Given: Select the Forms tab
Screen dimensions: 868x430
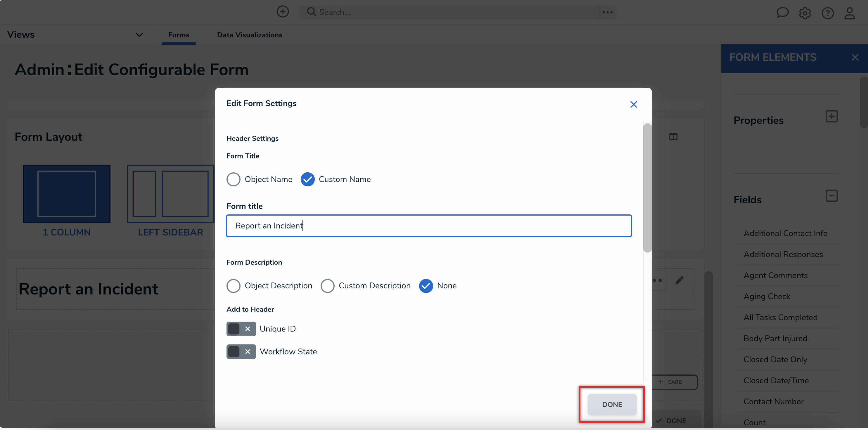Looking at the screenshot, I should [x=179, y=35].
